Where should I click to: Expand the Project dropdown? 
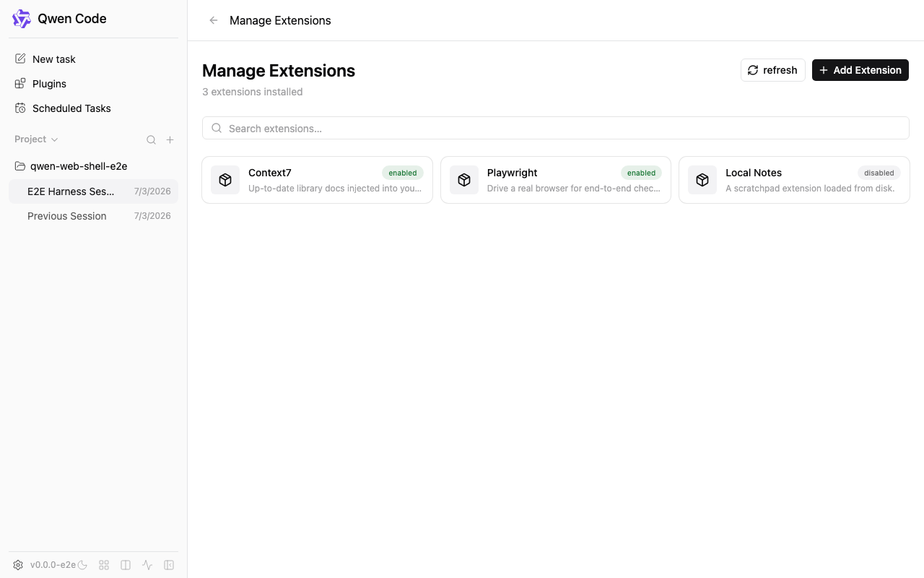click(36, 139)
